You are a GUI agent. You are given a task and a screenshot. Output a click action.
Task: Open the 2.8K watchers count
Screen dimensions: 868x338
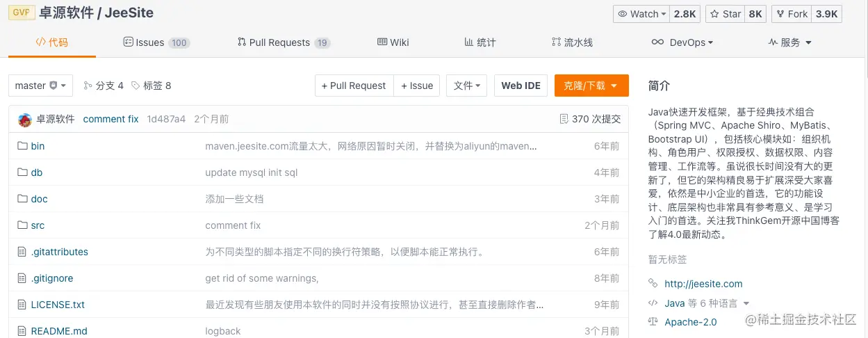685,14
